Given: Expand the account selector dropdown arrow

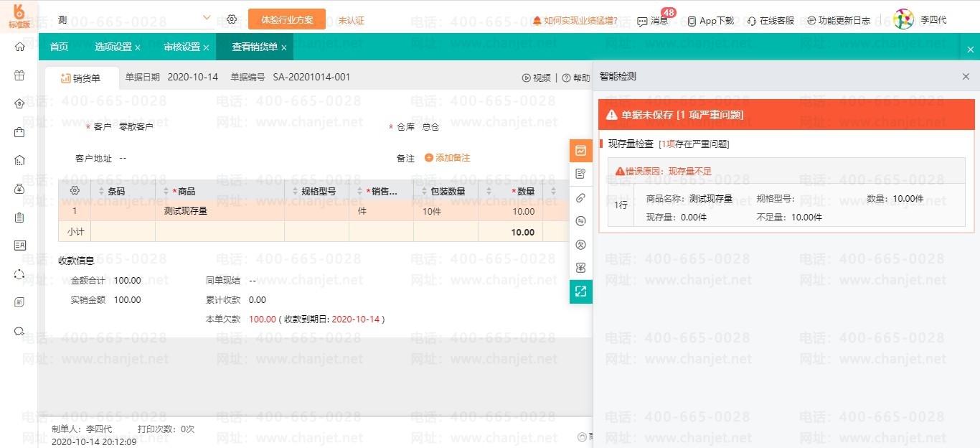Looking at the screenshot, I should coord(207,18).
